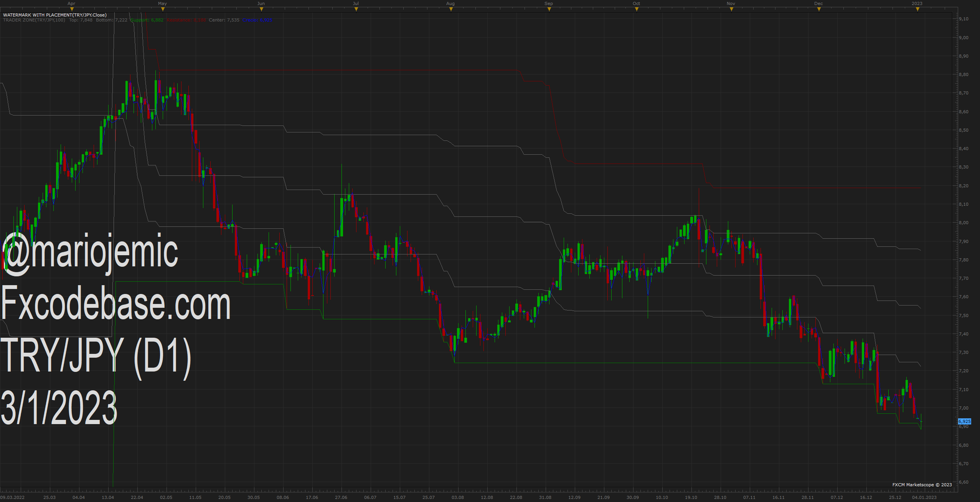This screenshot has height=502, width=980.
Task: Select the WATERMARK WITH PLACEMENT indicator label
Action: [55, 15]
